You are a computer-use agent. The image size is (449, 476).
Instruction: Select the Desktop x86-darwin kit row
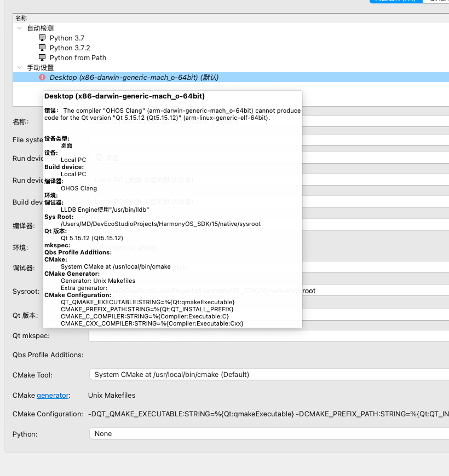(x=134, y=77)
